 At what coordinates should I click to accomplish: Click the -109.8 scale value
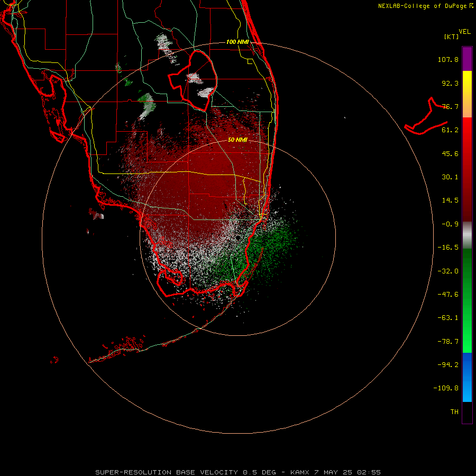point(446,388)
